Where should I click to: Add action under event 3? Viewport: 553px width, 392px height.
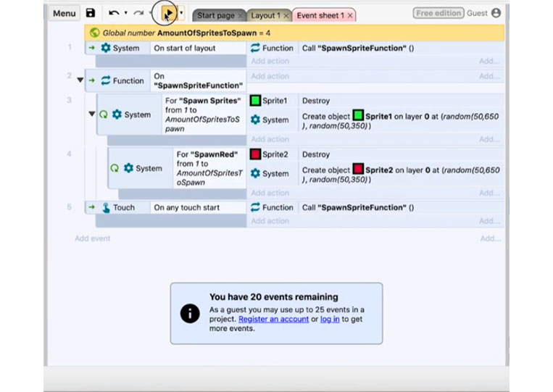(x=270, y=139)
